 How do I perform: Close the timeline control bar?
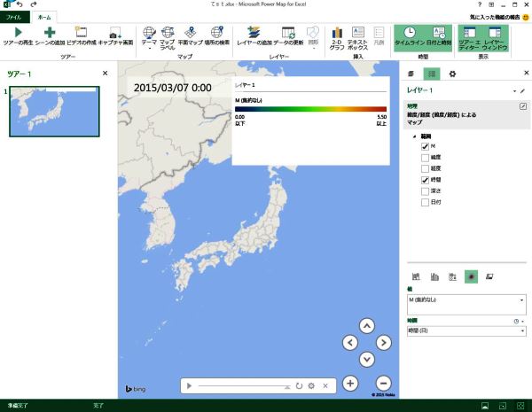[325, 386]
